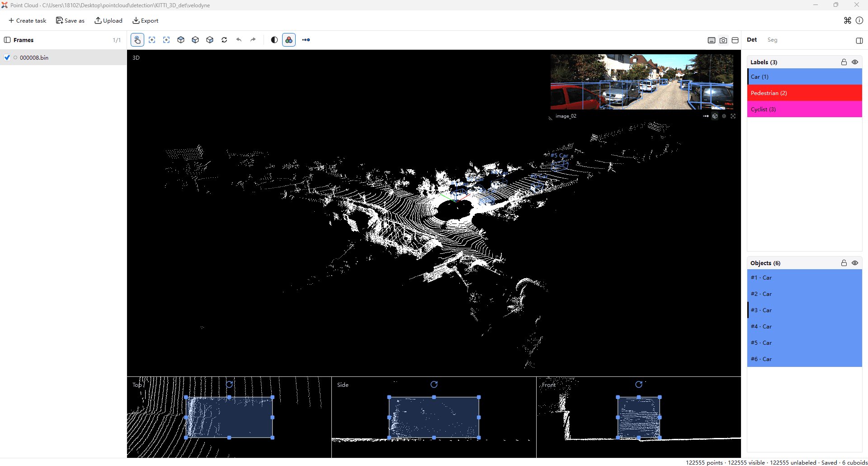Click Save as
Screen dimensions: 868x466
click(70, 20)
